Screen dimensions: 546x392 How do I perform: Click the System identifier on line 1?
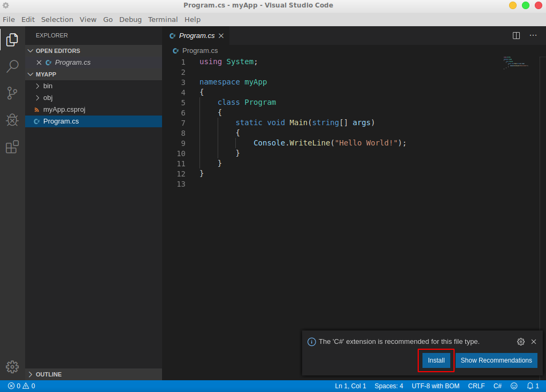point(240,62)
